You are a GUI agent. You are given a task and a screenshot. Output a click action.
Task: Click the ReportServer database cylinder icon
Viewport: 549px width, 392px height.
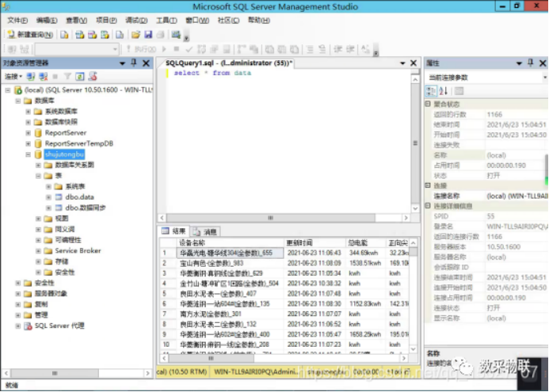click(x=38, y=133)
